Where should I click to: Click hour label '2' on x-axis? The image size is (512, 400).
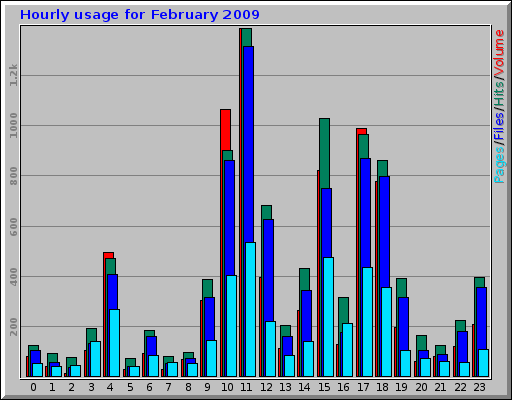coord(72,387)
